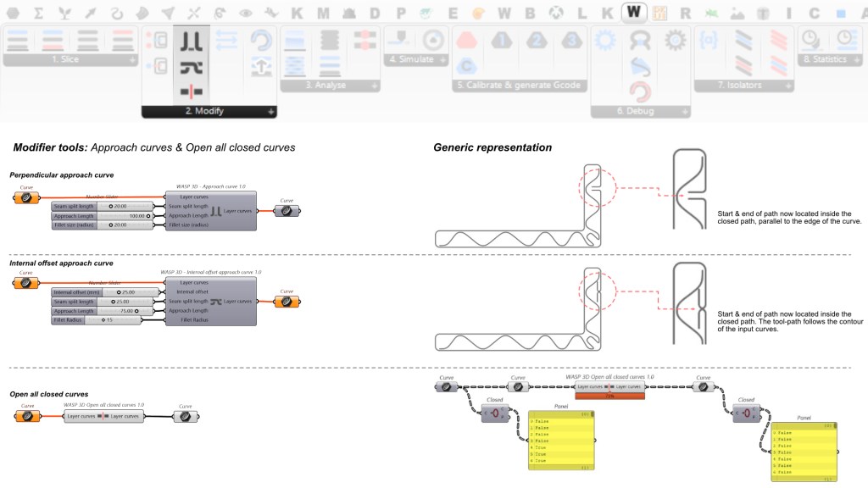This screenshot has width=868, height=488.
Task: Click the red magnet icon in Debug
Action: tap(639, 91)
